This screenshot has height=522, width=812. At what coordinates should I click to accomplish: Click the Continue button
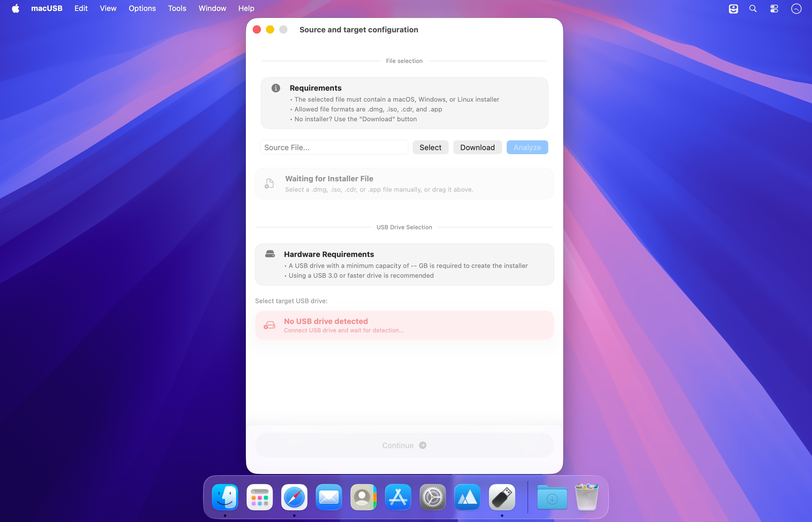click(x=405, y=445)
